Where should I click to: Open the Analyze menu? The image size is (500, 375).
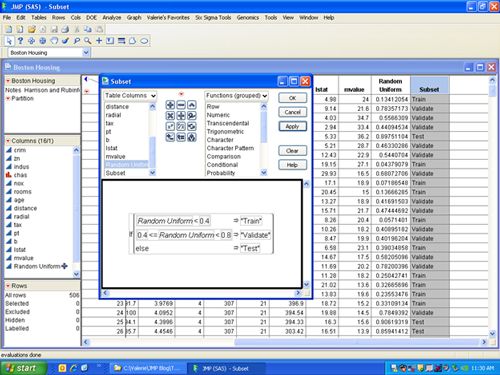[x=112, y=18]
